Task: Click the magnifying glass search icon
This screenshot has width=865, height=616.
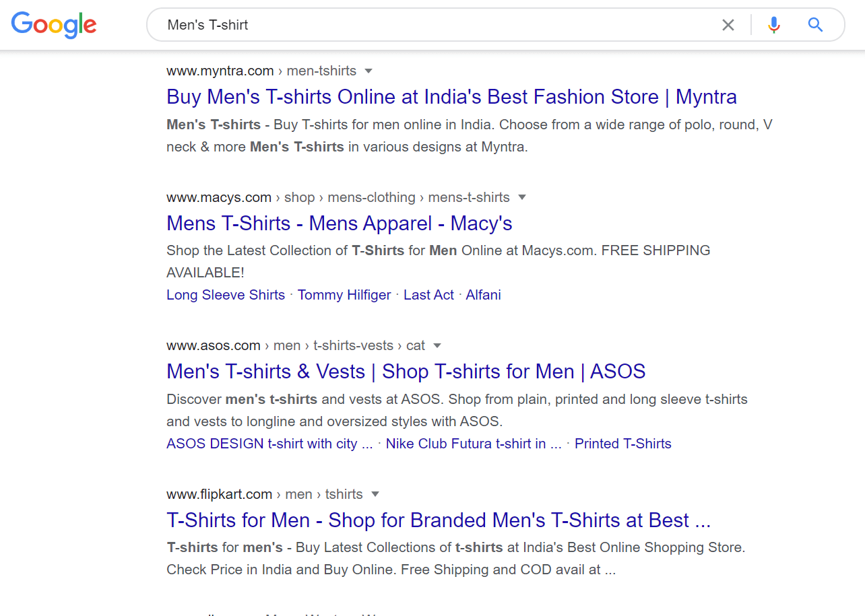Action: click(x=815, y=25)
